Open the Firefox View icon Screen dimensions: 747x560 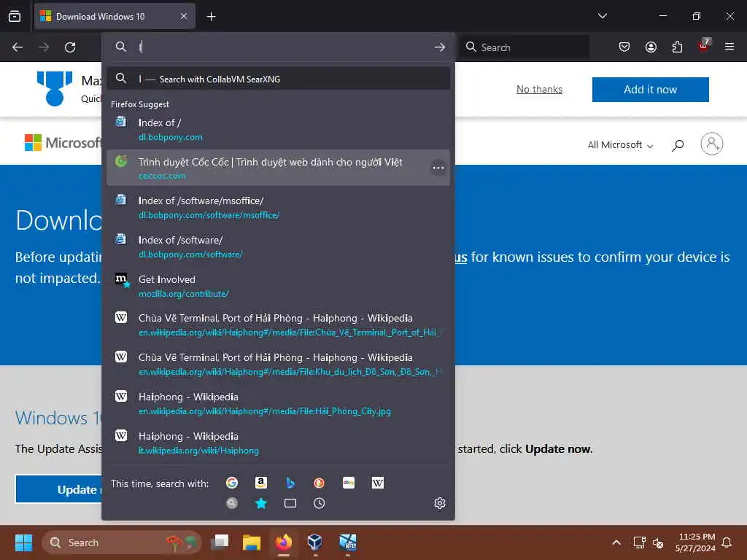coord(15,16)
